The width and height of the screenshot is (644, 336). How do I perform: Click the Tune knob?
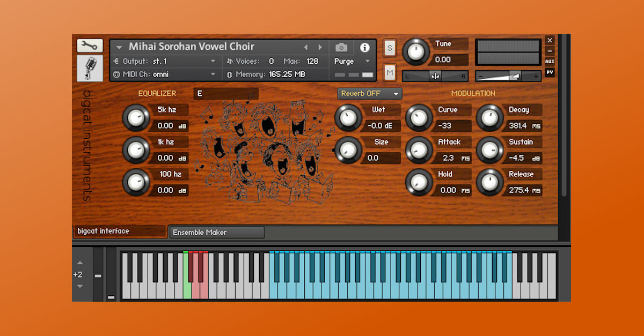(x=416, y=53)
